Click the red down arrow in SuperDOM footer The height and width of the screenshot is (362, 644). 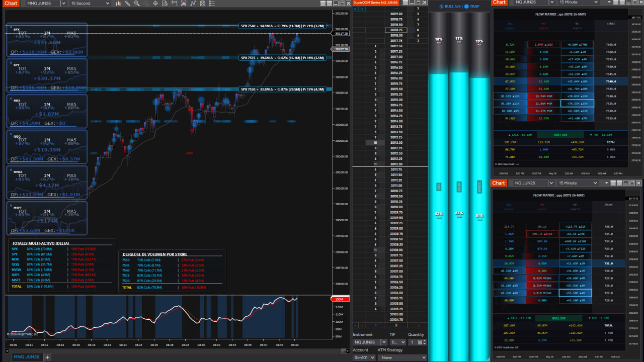(x=419, y=325)
